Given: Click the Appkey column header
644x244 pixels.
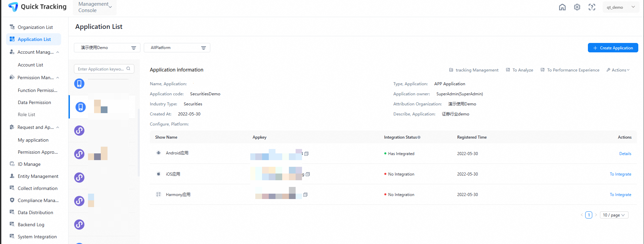Looking at the screenshot, I should [259, 137].
